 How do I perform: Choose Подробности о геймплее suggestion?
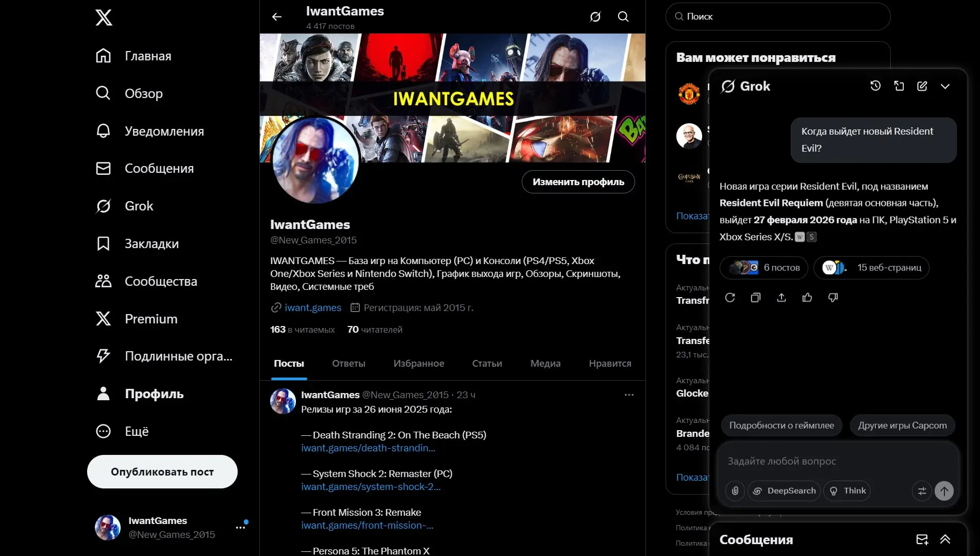[x=782, y=426]
